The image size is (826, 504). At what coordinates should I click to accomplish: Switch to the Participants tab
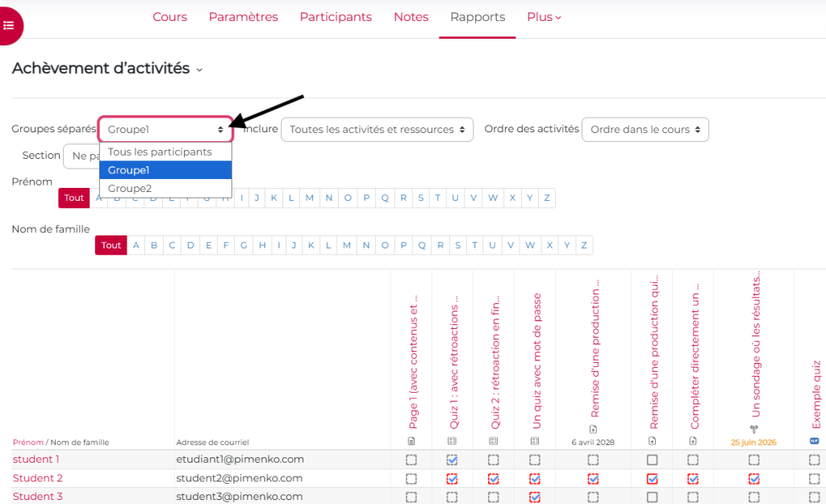pos(336,17)
